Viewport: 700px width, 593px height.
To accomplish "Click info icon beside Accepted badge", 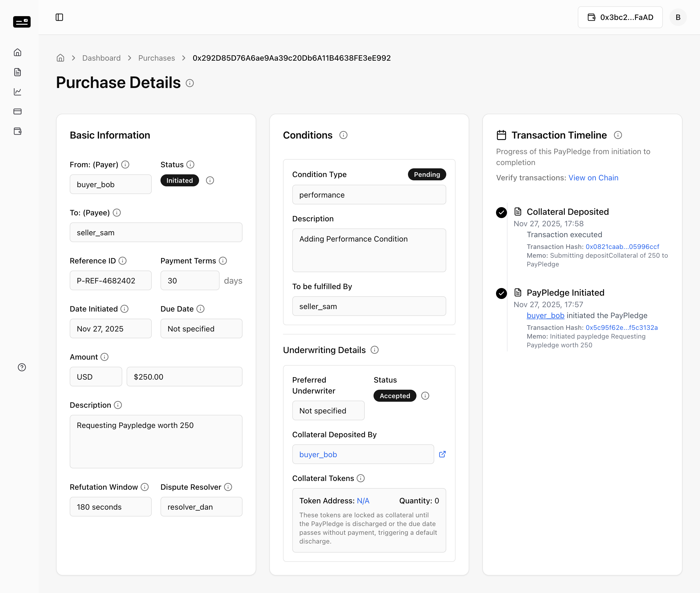I will click(x=425, y=396).
